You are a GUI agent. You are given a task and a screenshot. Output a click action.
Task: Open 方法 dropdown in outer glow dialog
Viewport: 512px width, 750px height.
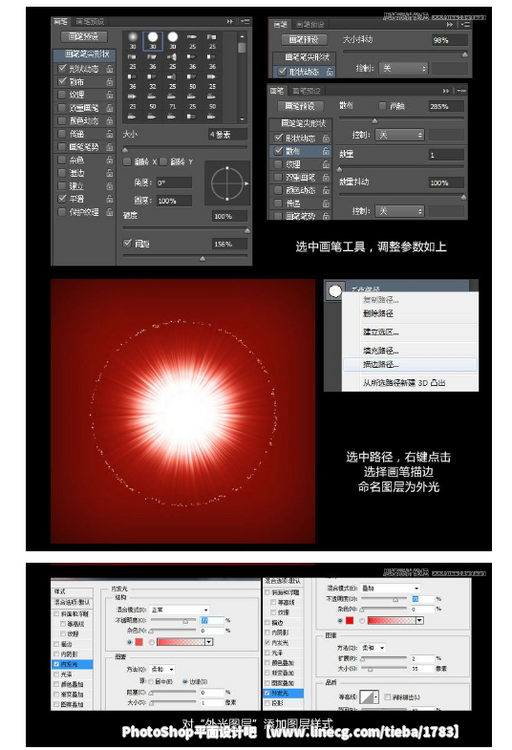[x=373, y=648]
